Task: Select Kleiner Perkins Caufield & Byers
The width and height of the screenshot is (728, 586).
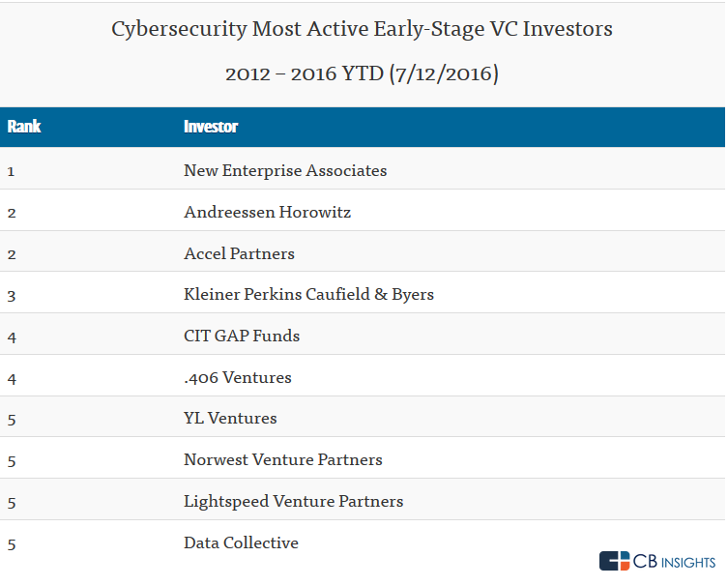Action: coord(308,294)
